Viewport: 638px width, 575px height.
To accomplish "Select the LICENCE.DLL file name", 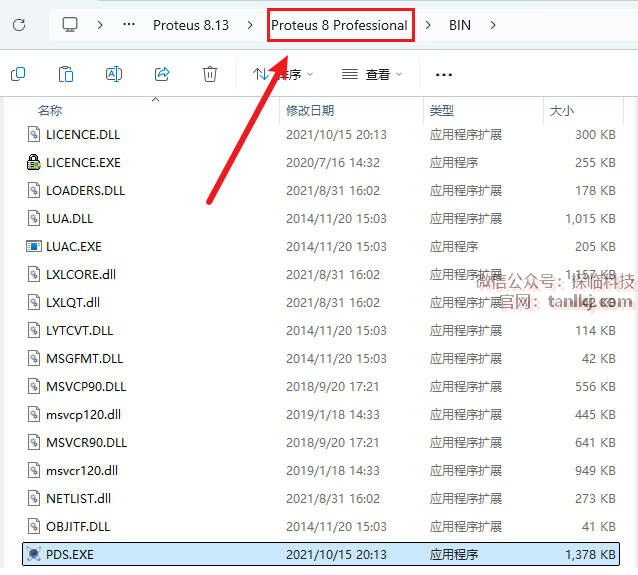I will 83,135.
